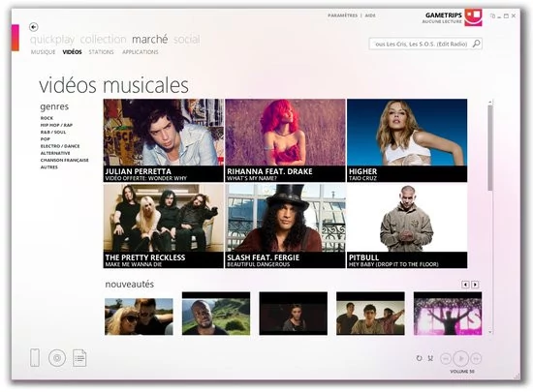Show previous nouveautés with left arrow

point(465,285)
